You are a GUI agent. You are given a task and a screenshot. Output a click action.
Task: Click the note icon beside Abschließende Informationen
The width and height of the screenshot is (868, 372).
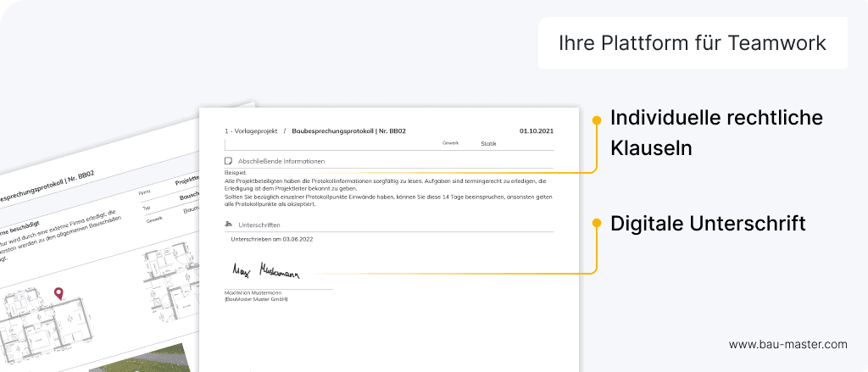point(228,160)
